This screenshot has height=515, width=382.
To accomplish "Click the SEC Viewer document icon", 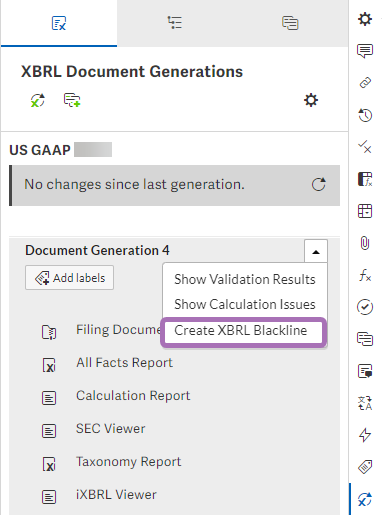I will point(49,431).
